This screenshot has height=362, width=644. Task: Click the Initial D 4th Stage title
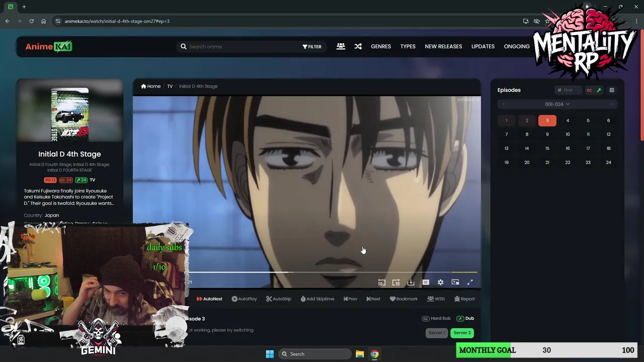69,154
